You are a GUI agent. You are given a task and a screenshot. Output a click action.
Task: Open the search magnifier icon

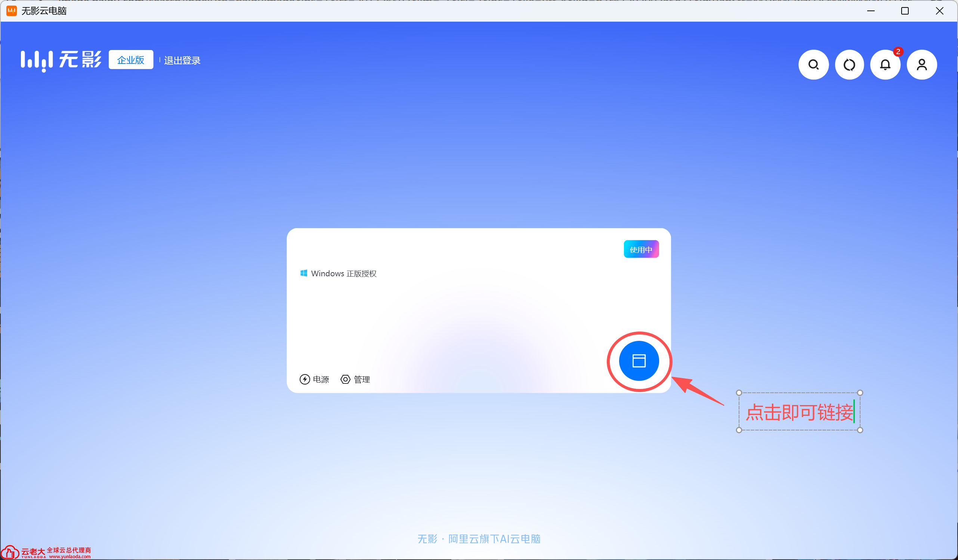pos(813,65)
